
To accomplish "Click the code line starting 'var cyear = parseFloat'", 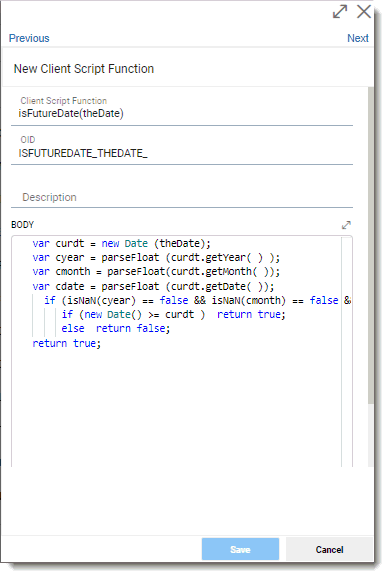I will click(156, 258).
